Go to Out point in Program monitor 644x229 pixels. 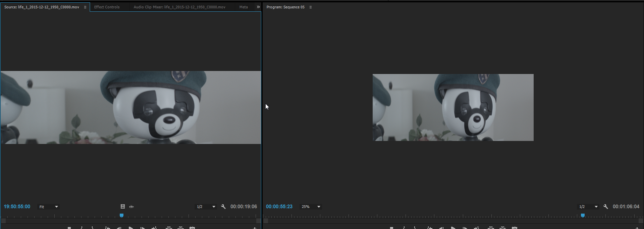coord(477,228)
